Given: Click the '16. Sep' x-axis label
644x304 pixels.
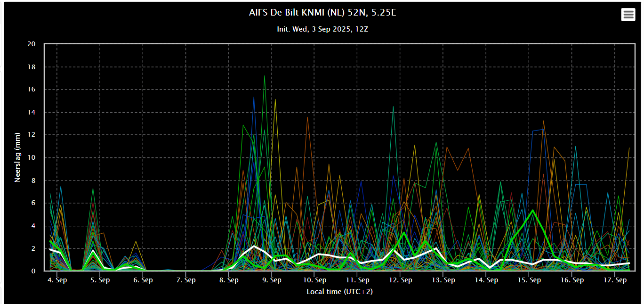Looking at the screenshot, I should click(x=572, y=280).
